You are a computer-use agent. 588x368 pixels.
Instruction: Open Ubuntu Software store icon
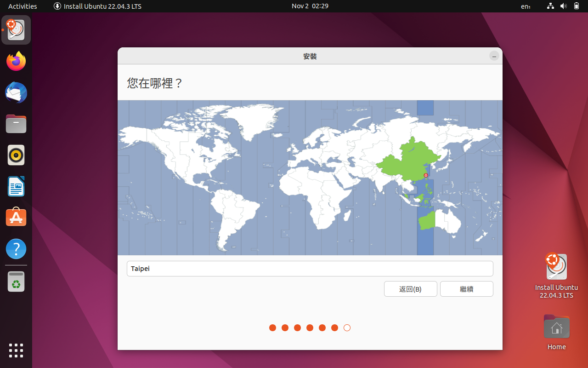(16, 218)
